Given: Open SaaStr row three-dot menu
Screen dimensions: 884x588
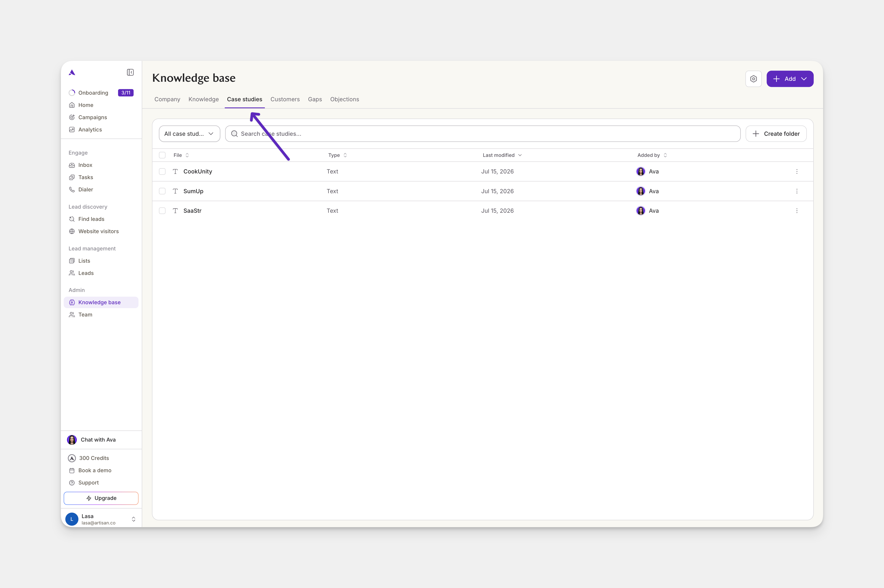Looking at the screenshot, I should (x=797, y=211).
